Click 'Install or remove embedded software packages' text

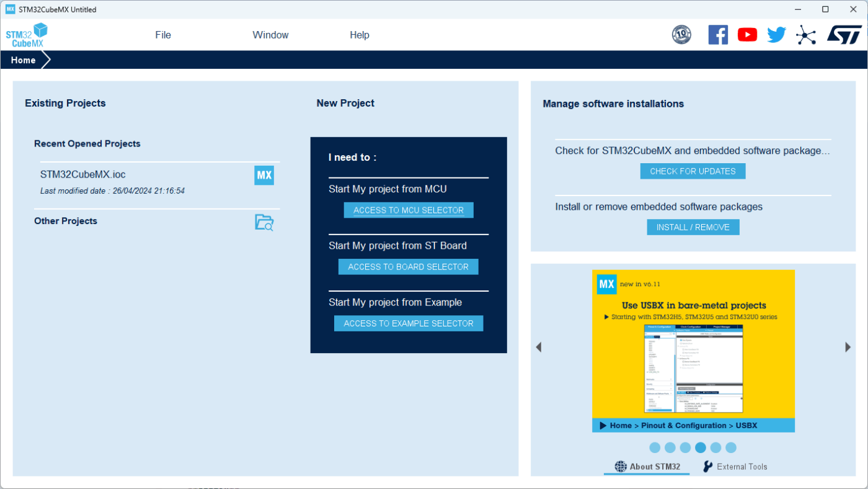[658, 207]
